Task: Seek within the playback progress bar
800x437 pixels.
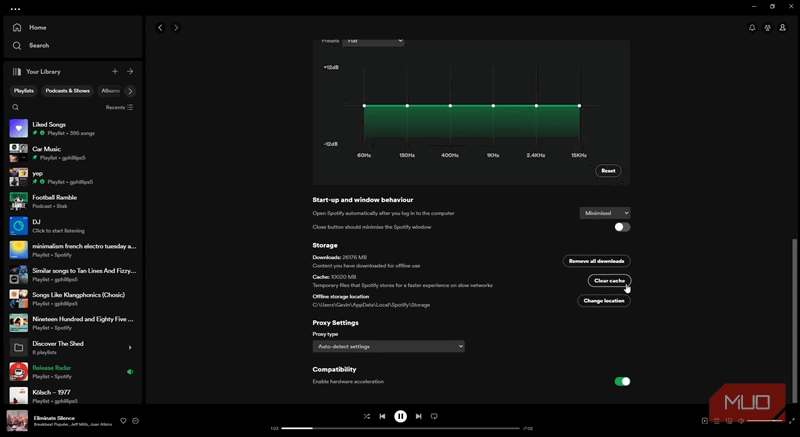Action: (x=401, y=428)
